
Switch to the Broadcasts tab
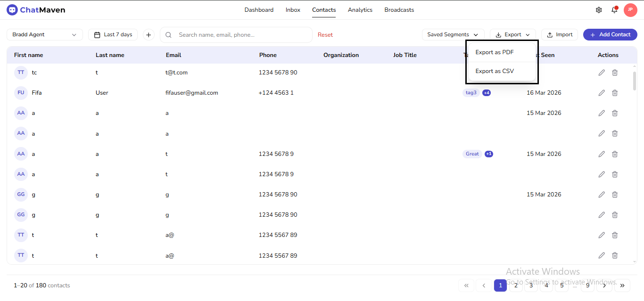tap(399, 9)
